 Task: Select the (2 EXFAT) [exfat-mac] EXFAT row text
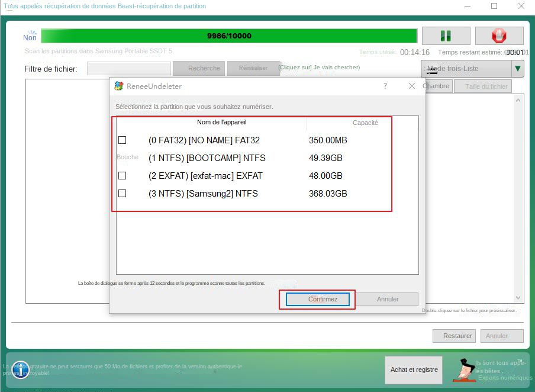(205, 175)
